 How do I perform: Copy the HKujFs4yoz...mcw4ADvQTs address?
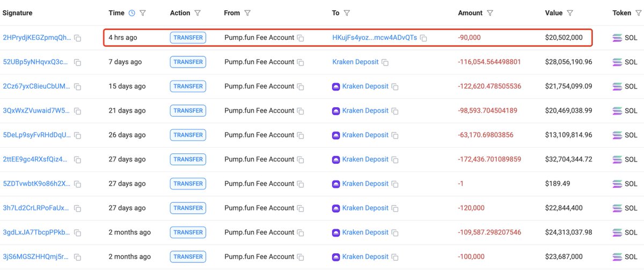tap(423, 38)
